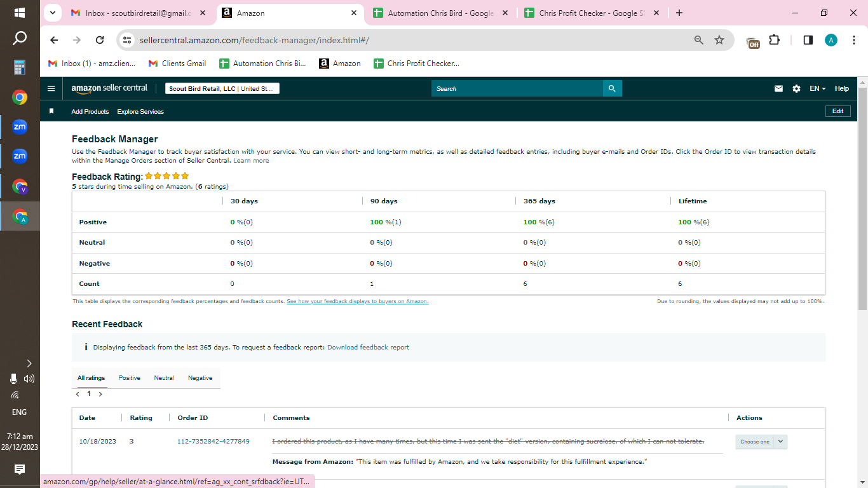The height and width of the screenshot is (488, 868).
Task: Bookmark this page with the star icon
Action: pos(719,40)
